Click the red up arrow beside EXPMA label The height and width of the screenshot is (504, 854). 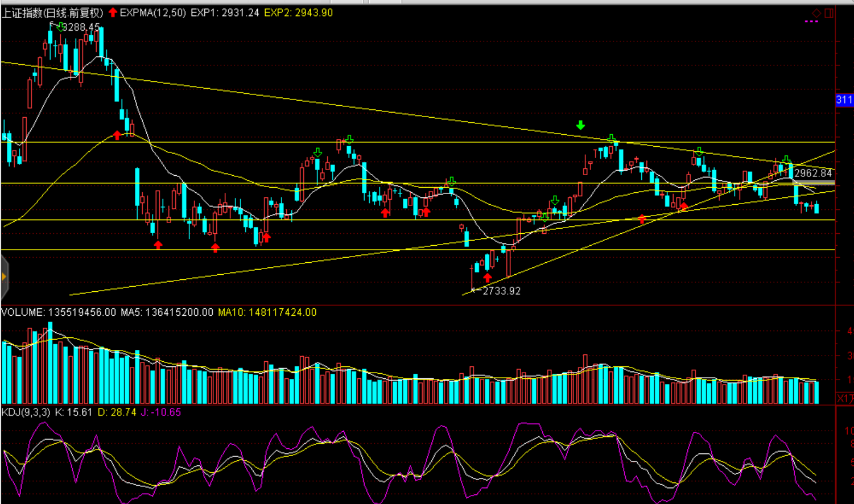[113, 13]
